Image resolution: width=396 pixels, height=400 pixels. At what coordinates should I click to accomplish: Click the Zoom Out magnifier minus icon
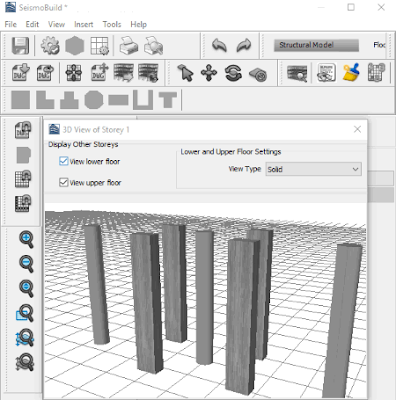click(26, 264)
